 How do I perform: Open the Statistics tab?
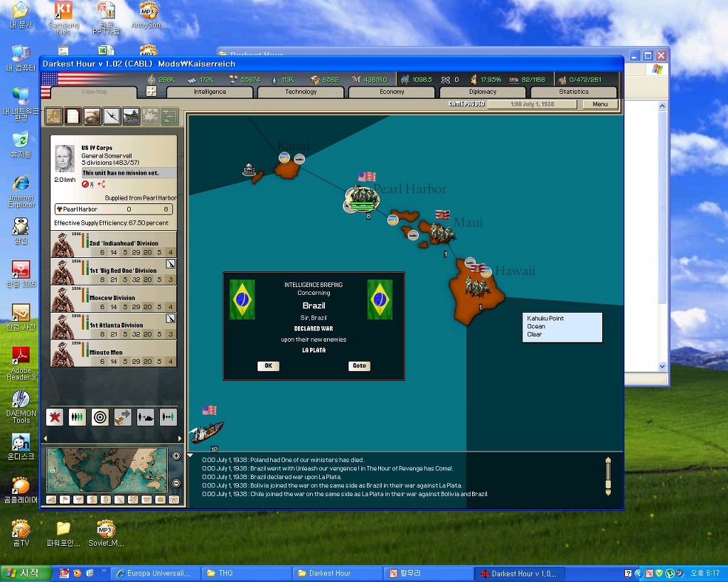tap(574, 92)
